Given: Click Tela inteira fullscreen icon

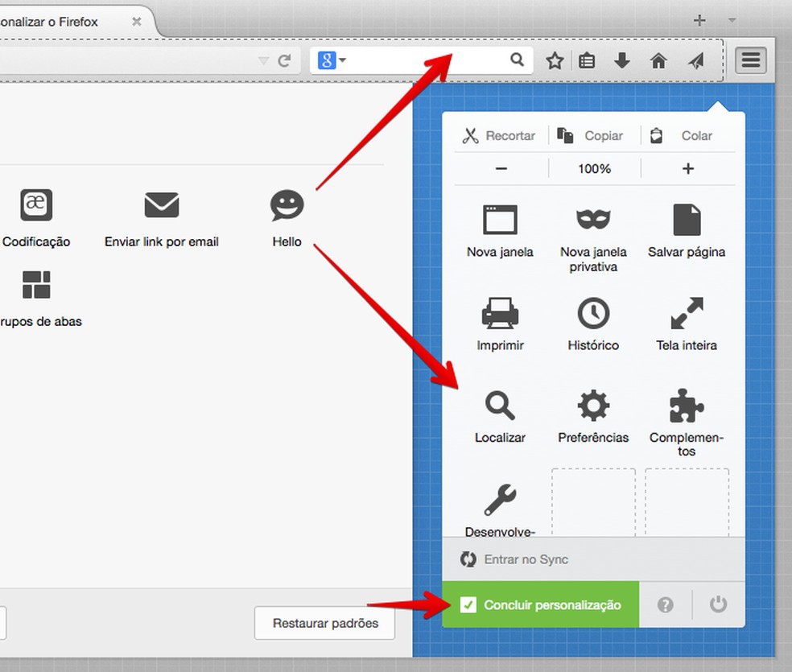Looking at the screenshot, I should pos(687,313).
